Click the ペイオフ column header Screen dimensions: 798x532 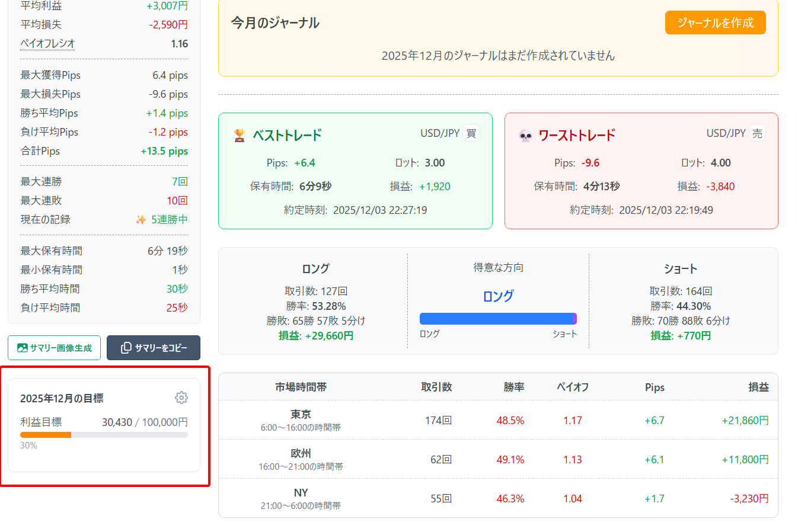coord(572,387)
